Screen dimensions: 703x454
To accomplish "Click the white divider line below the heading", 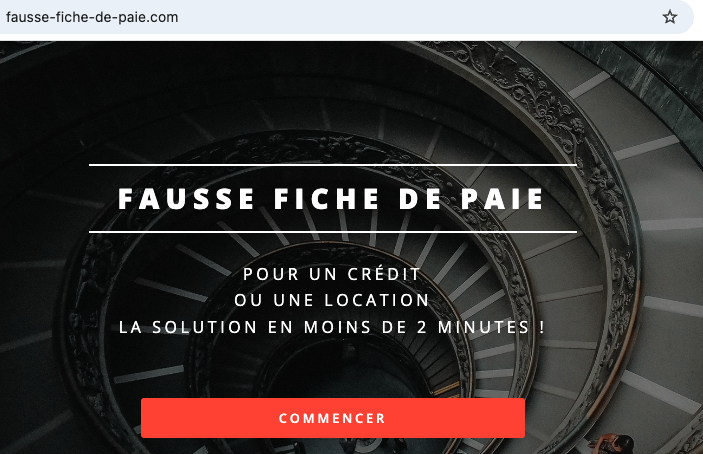I will pyautogui.click(x=333, y=232).
